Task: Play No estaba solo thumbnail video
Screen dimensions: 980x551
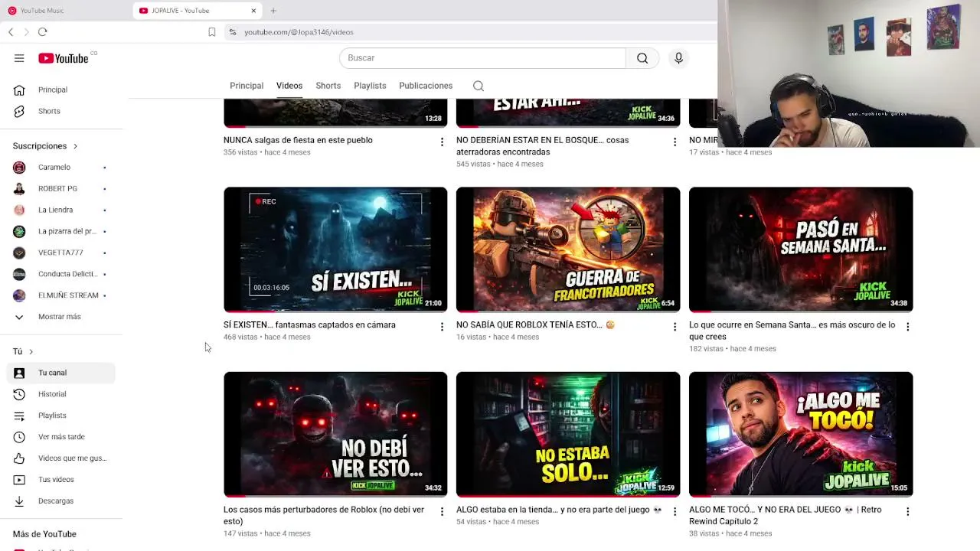Action: (568, 435)
